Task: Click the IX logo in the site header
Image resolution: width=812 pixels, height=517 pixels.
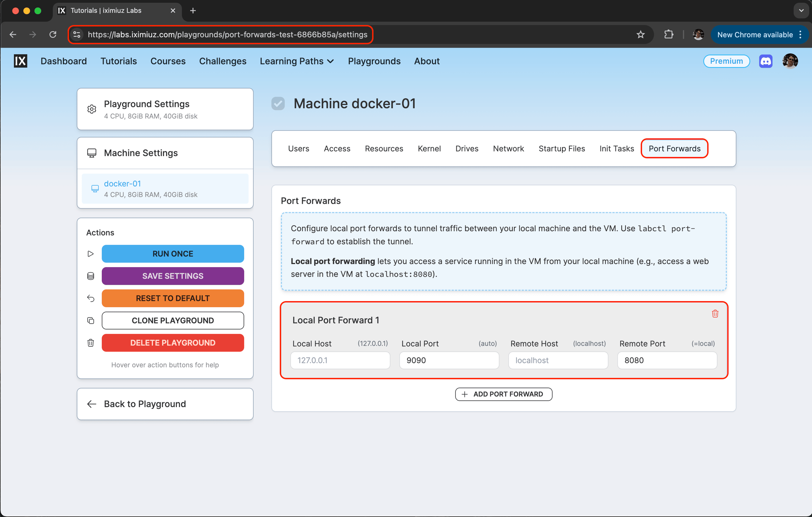Action: (x=21, y=61)
